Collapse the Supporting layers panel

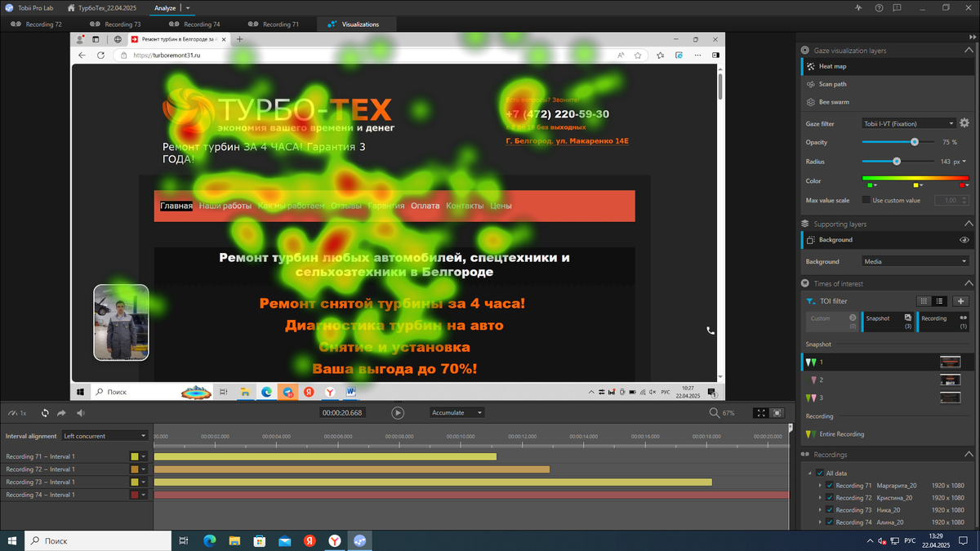click(969, 224)
